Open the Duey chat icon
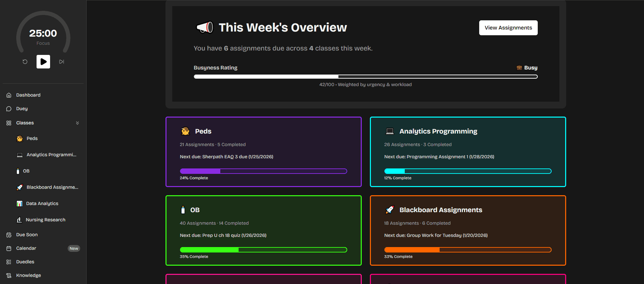This screenshot has height=284, width=644. coord(9,109)
